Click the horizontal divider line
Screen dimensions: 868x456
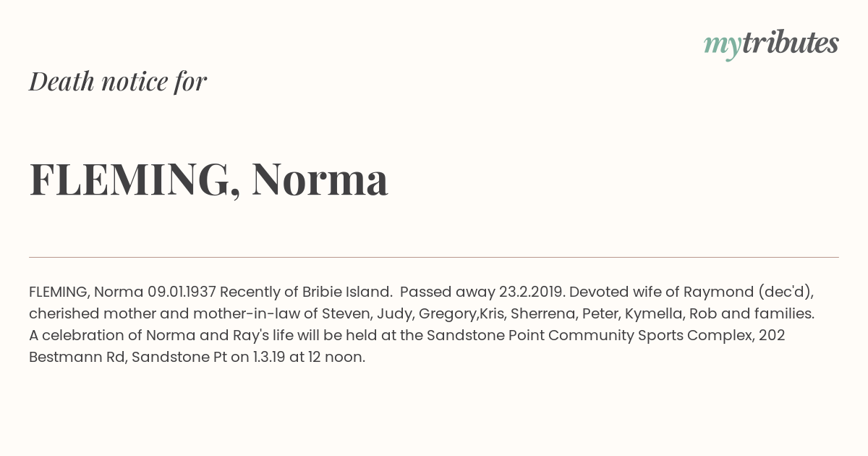pos(434,257)
